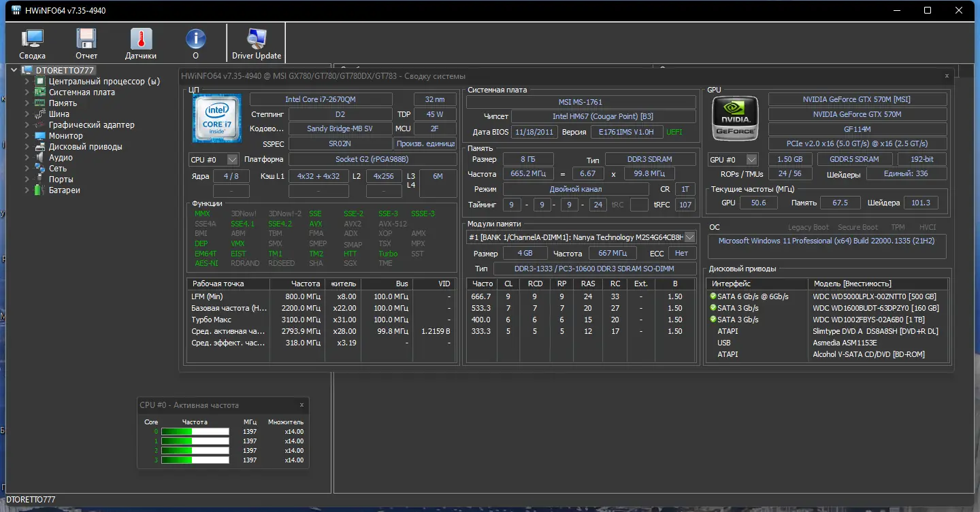The image size is (980, 512).
Task: Select the WDC WD1600BUDT-63DPZY0 [160 GB] drive row
Action: 827,308
